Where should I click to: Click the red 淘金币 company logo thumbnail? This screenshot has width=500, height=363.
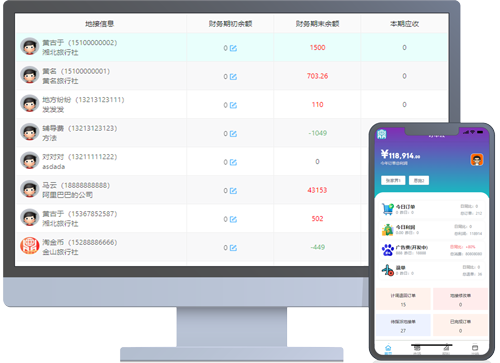point(30,246)
